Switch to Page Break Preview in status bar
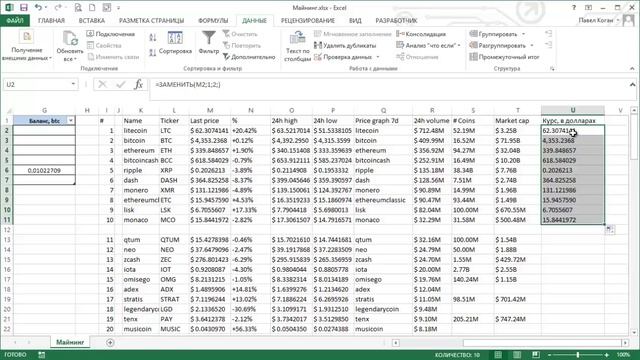This screenshot has height=360, width=640. pos(536,355)
